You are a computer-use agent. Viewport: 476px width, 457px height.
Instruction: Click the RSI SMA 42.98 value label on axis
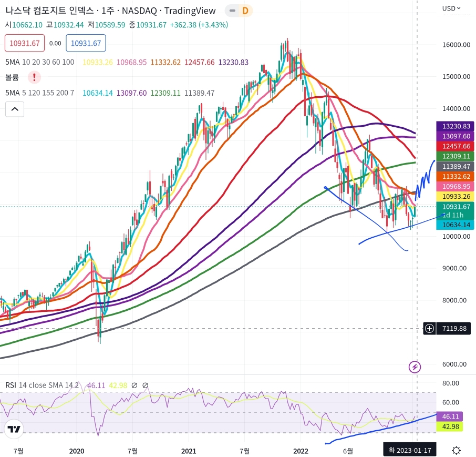coord(450,426)
